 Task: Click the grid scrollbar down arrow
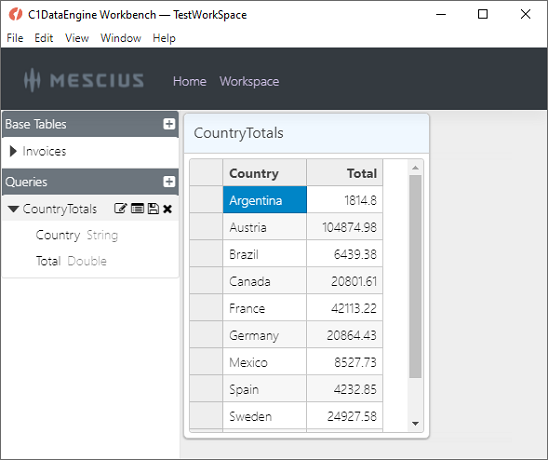tap(415, 424)
